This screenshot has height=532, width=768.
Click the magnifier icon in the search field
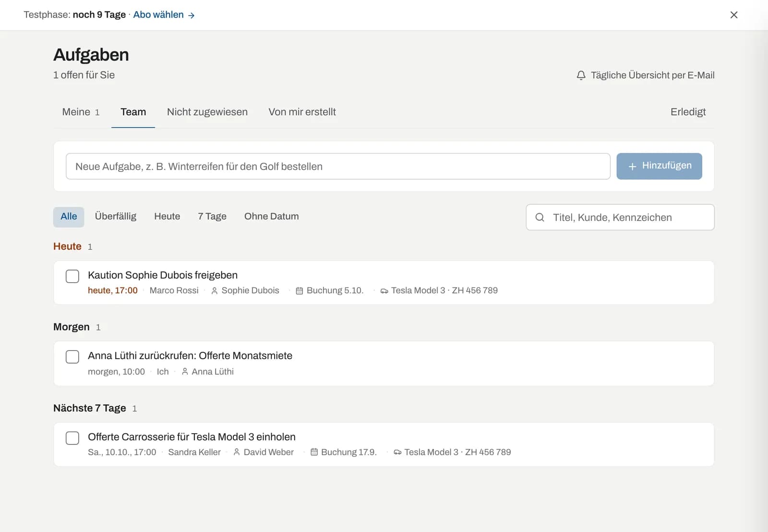coord(540,218)
